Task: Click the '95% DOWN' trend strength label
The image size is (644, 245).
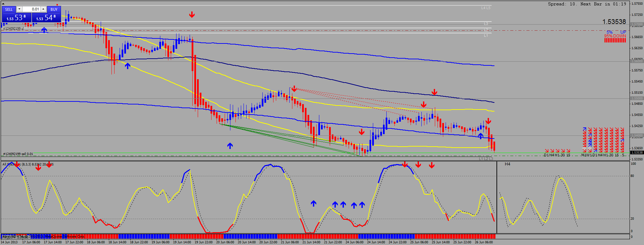Action: (x=615, y=36)
